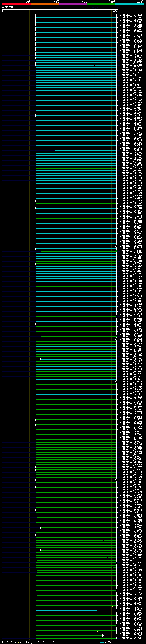Select the UniRef100_Q3MHM7 label

(x=131, y=135)
